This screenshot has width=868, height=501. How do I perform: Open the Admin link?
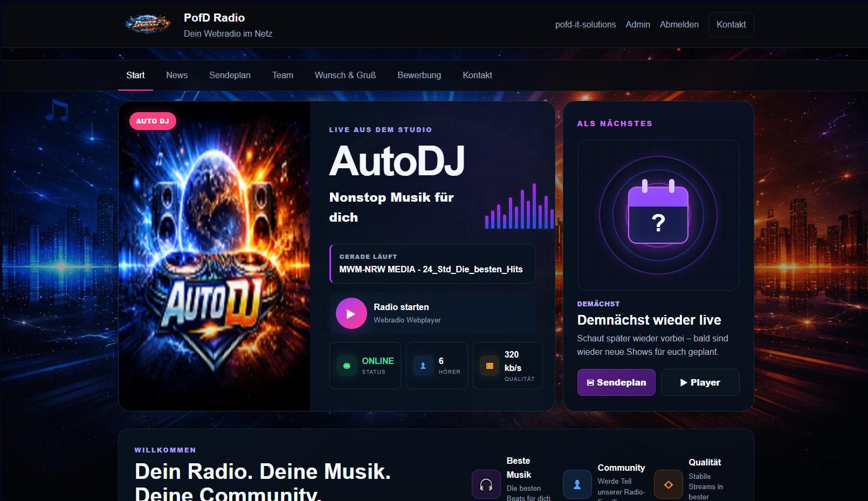point(638,25)
